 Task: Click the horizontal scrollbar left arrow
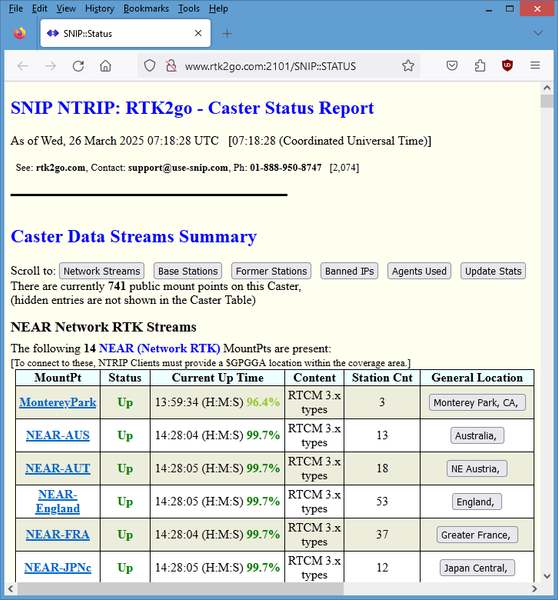(11, 589)
